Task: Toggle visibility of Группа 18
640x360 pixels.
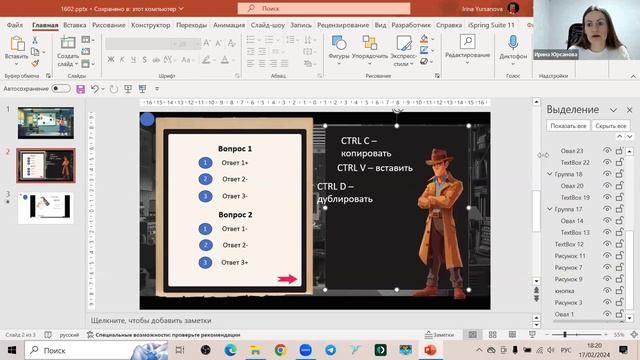Action: point(607,174)
